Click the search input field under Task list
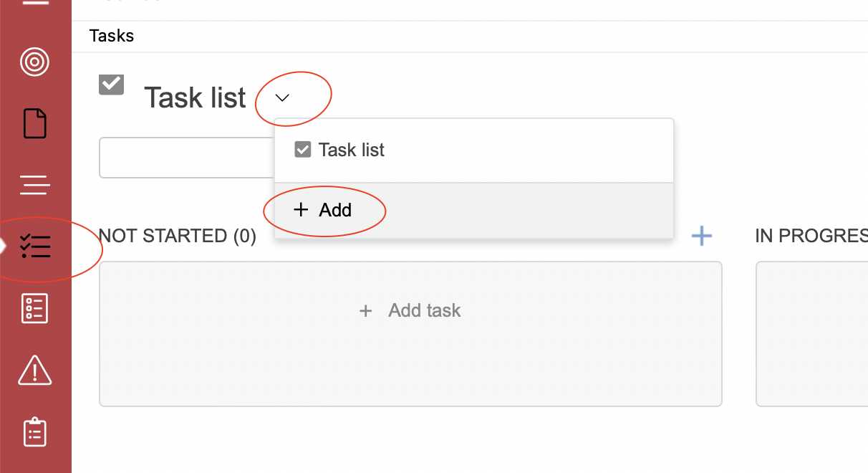 point(187,158)
